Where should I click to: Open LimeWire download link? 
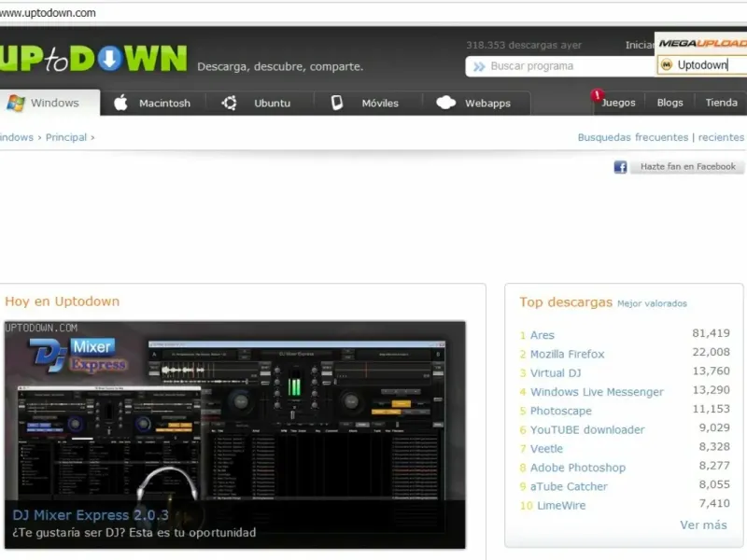561,506
